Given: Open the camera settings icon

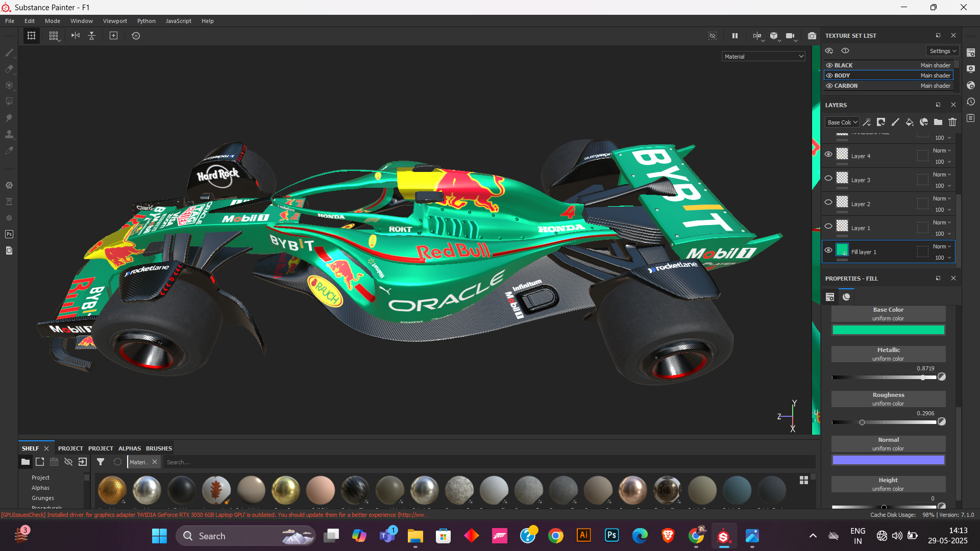Looking at the screenshot, I should click(791, 36).
